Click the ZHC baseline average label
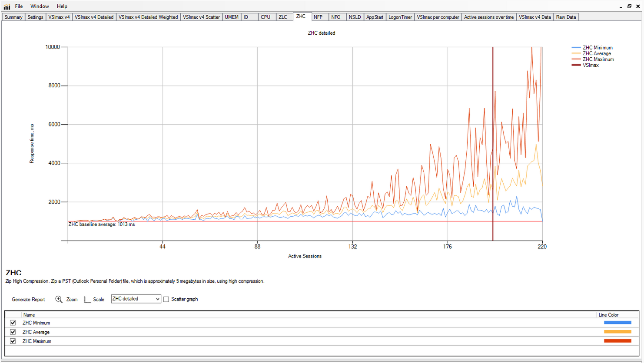Viewport: 644px width, 363px height. pyautogui.click(x=102, y=224)
